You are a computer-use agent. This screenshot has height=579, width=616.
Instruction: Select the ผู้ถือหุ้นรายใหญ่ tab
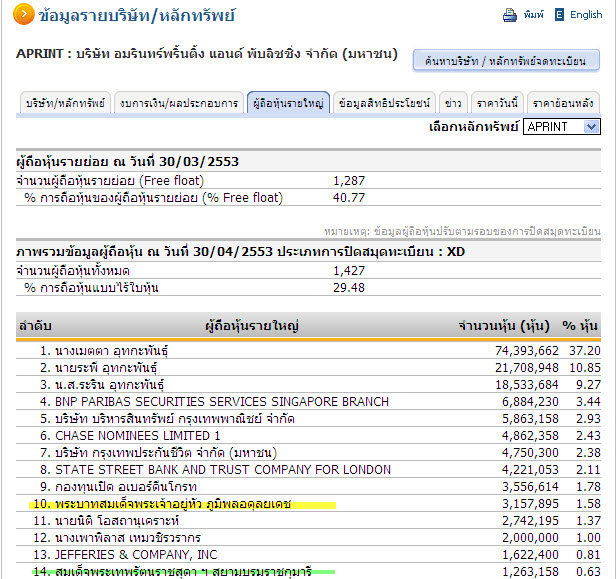288,103
